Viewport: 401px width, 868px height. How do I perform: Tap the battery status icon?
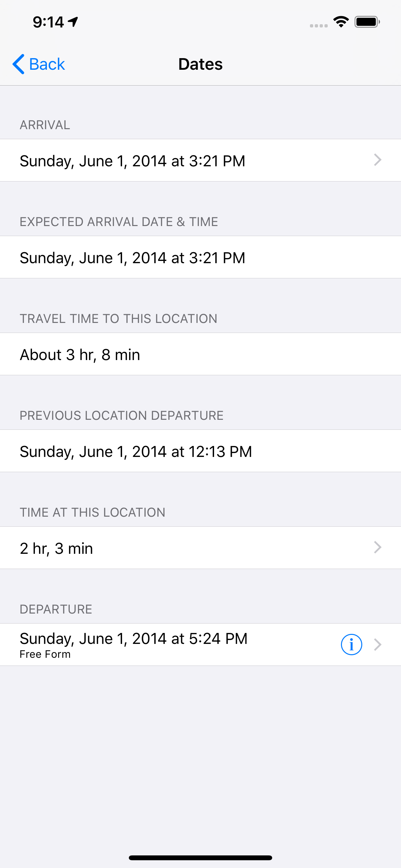coord(367,22)
